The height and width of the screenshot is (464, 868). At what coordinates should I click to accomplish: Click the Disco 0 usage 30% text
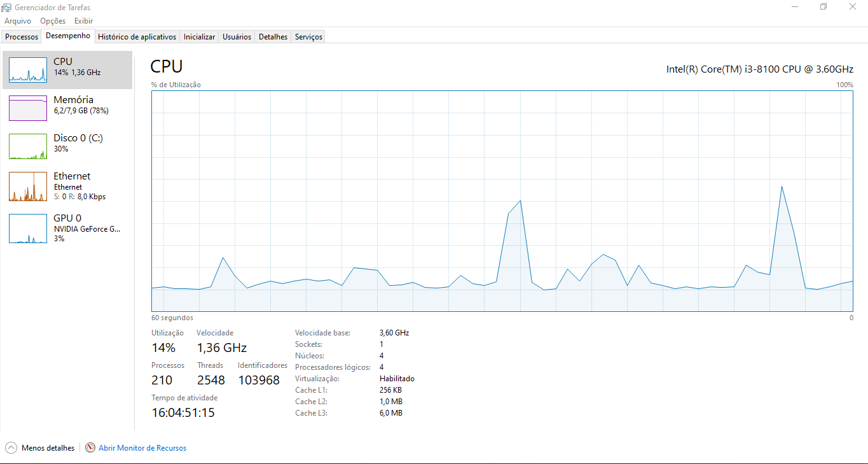pyautogui.click(x=61, y=149)
